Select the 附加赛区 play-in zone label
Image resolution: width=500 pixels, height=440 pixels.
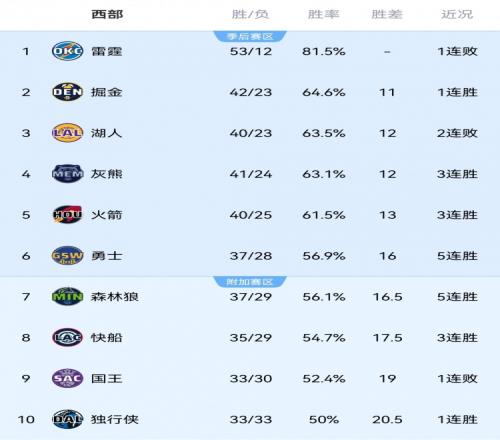250,282
